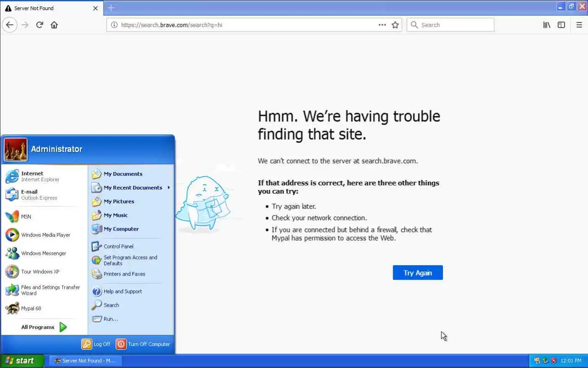This screenshot has width=588, height=368.
Task: Click the Administrator chess user picture
Action: (x=16, y=149)
